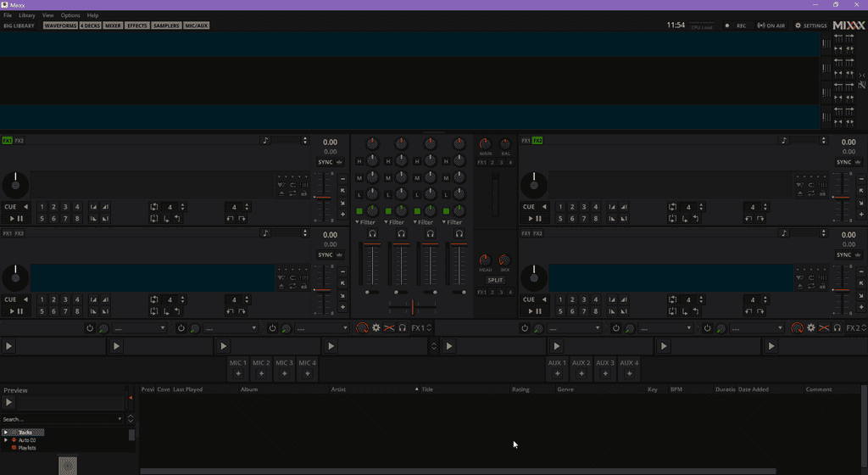Image resolution: width=868 pixels, height=475 pixels.
Task: Click the plus button under MIC 1
Action: click(x=238, y=374)
